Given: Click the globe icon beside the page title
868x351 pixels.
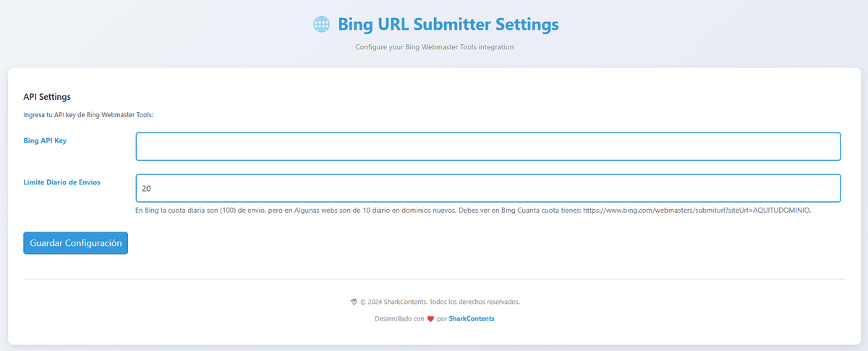Looking at the screenshot, I should (321, 25).
